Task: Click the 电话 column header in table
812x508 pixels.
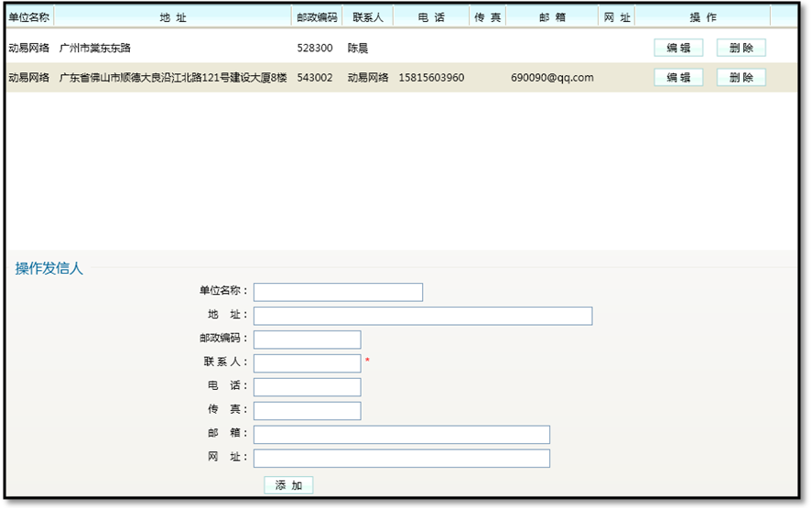Action: tap(430, 17)
